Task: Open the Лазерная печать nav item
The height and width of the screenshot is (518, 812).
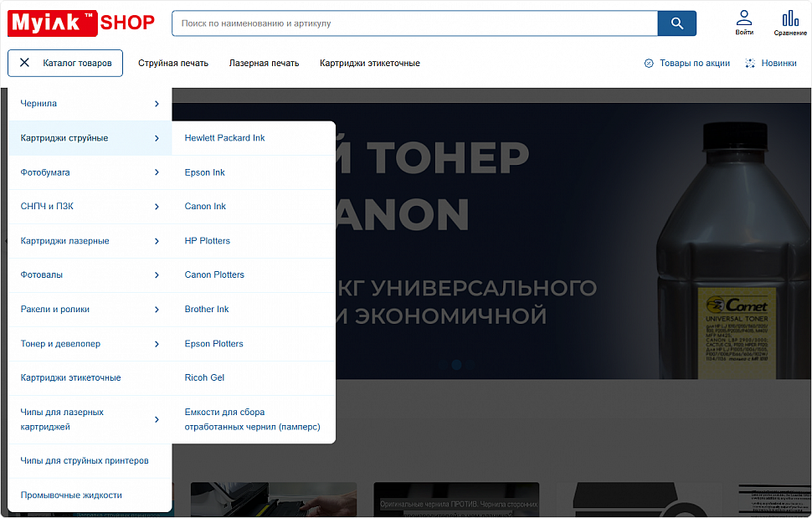Action: pos(264,64)
